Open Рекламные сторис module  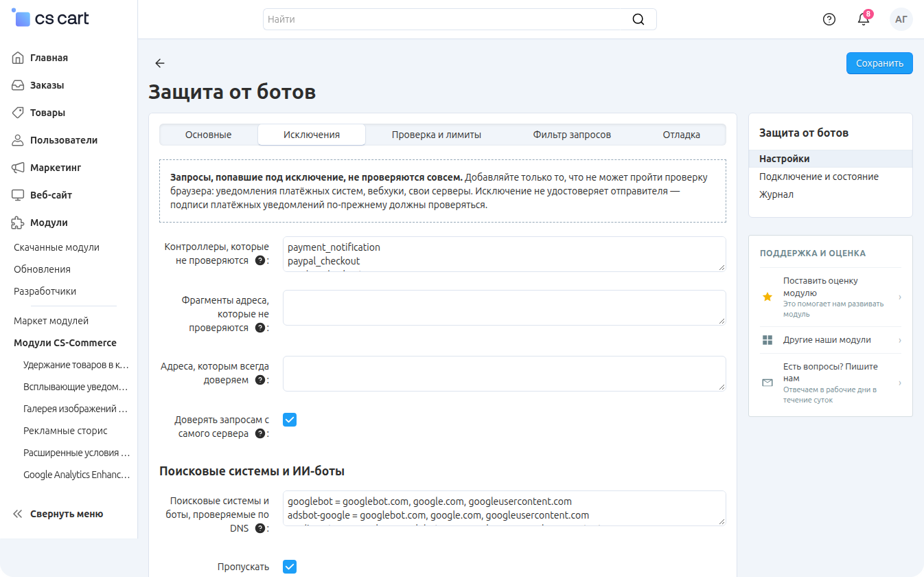65,431
